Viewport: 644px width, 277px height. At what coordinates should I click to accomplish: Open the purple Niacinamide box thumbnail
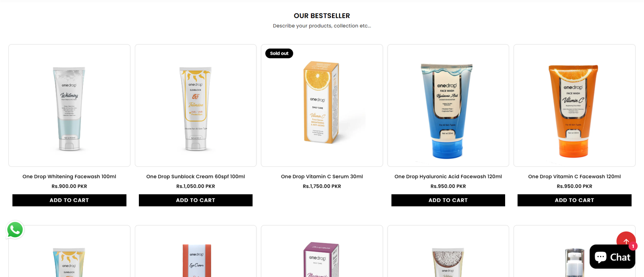pyautogui.click(x=322, y=251)
